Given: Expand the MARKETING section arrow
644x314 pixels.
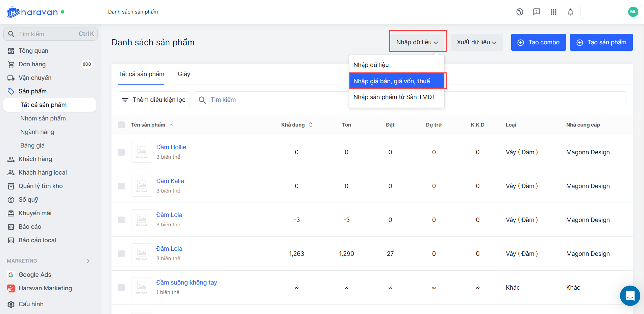Looking at the screenshot, I should tap(88, 261).
